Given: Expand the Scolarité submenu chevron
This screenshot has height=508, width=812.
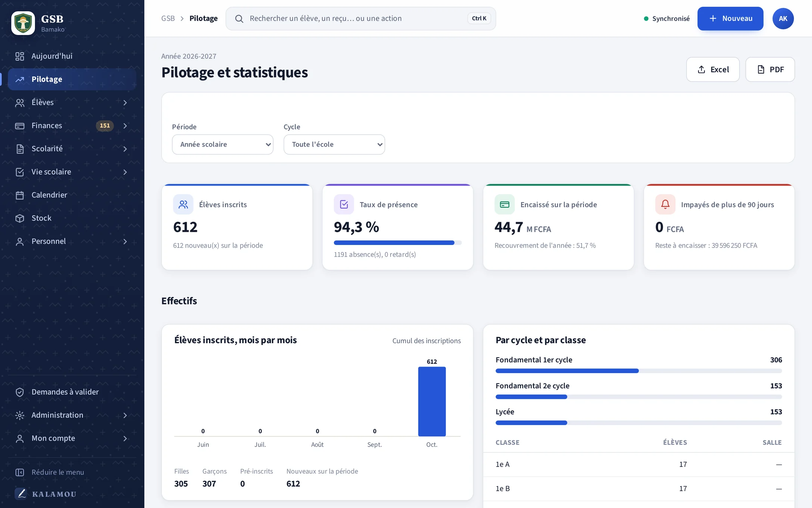Looking at the screenshot, I should pos(125,149).
